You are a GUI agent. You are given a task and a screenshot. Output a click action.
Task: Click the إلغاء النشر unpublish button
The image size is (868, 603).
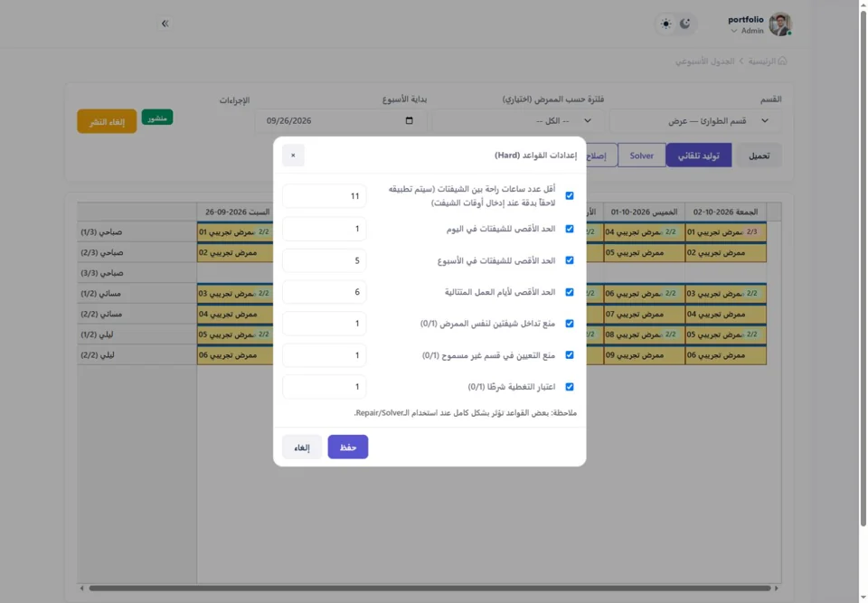pyautogui.click(x=107, y=121)
